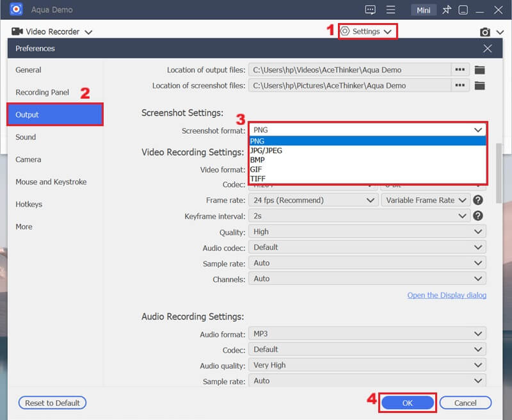Expand the Settings dropdown
The image size is (512, 420).
coord(366,31)
